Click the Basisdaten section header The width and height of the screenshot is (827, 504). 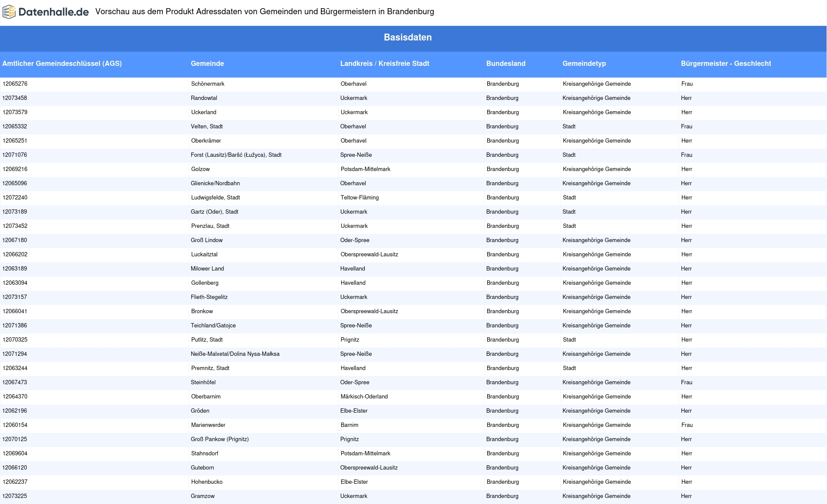(x=408, y=37)
